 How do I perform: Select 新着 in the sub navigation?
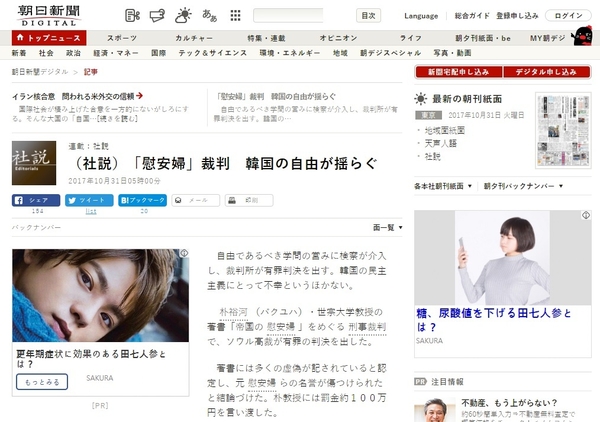tap(19, 53)
